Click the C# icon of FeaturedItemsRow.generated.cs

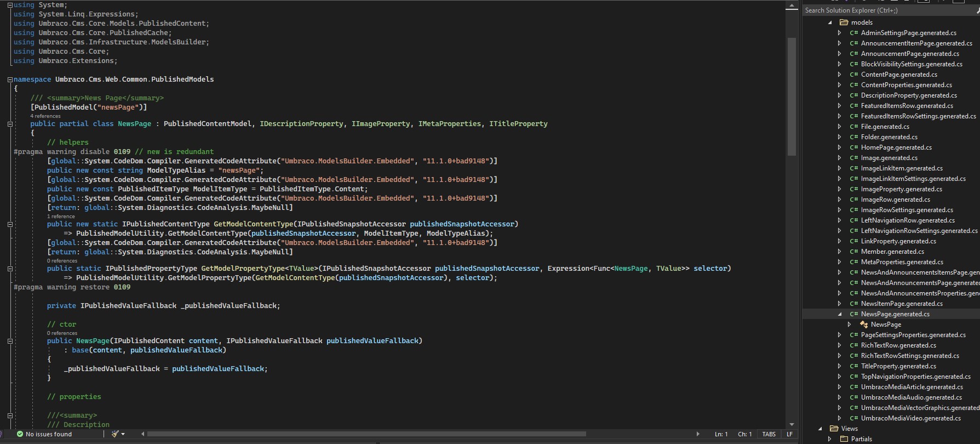coord(853,106)
